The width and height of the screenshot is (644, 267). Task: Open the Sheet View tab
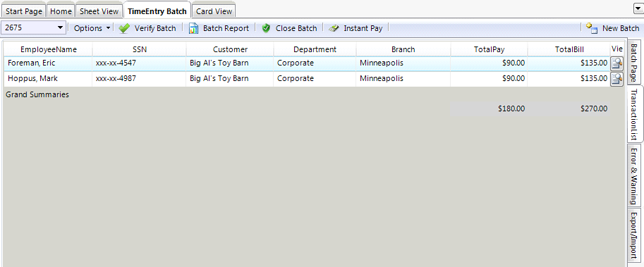[x=99, y=11]
